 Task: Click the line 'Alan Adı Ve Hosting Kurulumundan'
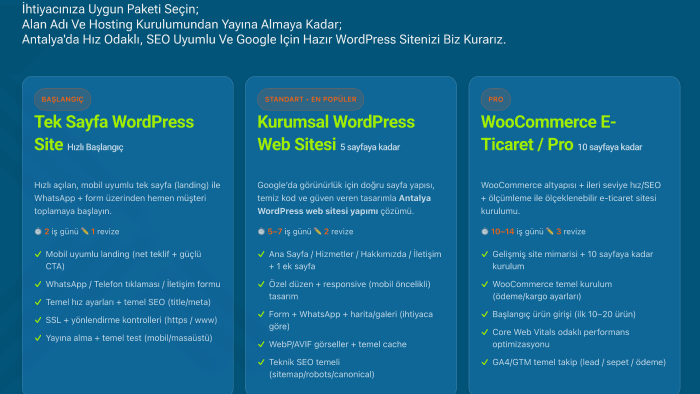pyautogui.click(x=182, y=24)
